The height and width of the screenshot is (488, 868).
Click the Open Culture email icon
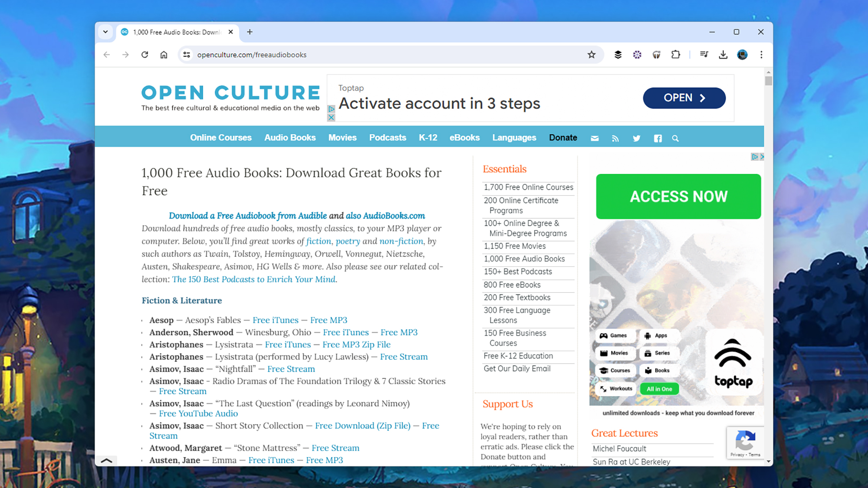pos(595,138)
